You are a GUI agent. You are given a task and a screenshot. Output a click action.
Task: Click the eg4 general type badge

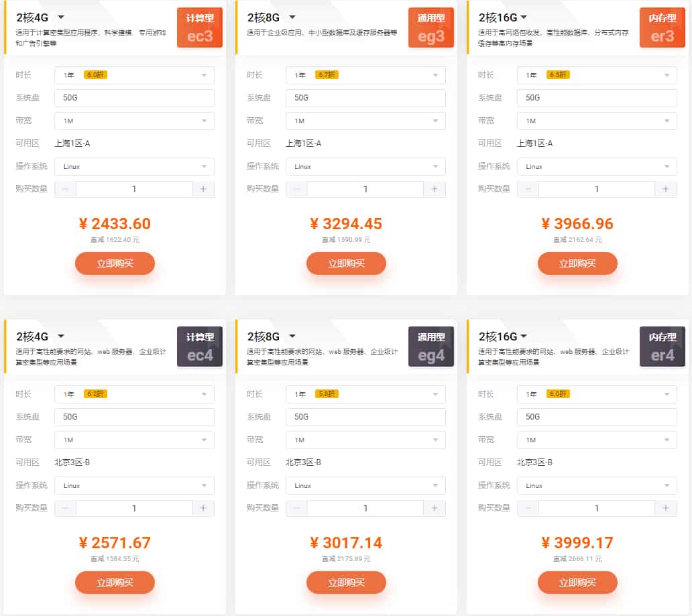pos(431,347)
